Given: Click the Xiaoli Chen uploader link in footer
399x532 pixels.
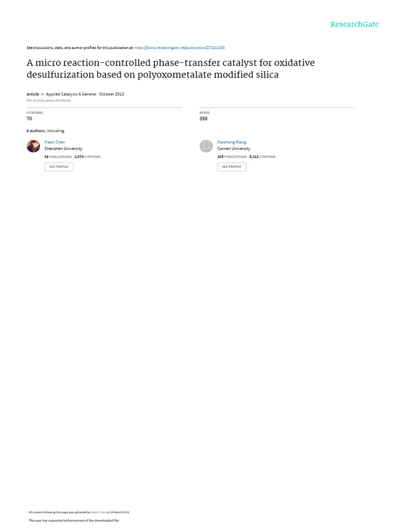Looking at the screenshot, I should tap(98, 512).
